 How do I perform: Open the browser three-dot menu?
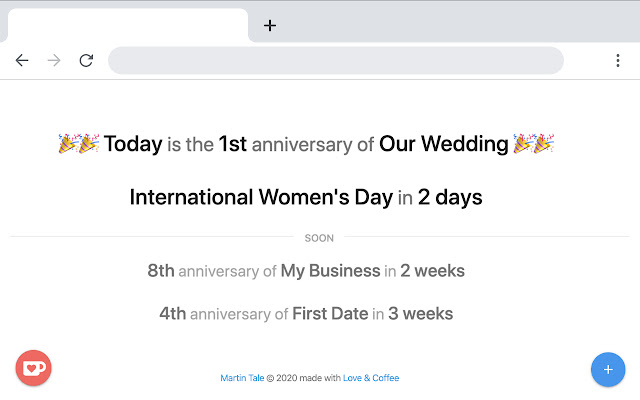[618, 60]
